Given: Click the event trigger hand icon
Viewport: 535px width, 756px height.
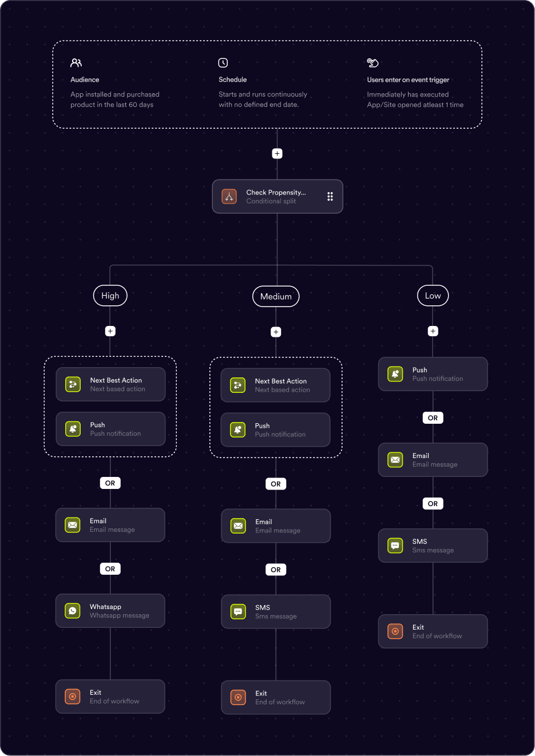Looking at the screenshot, I should (x=372, y=62).
